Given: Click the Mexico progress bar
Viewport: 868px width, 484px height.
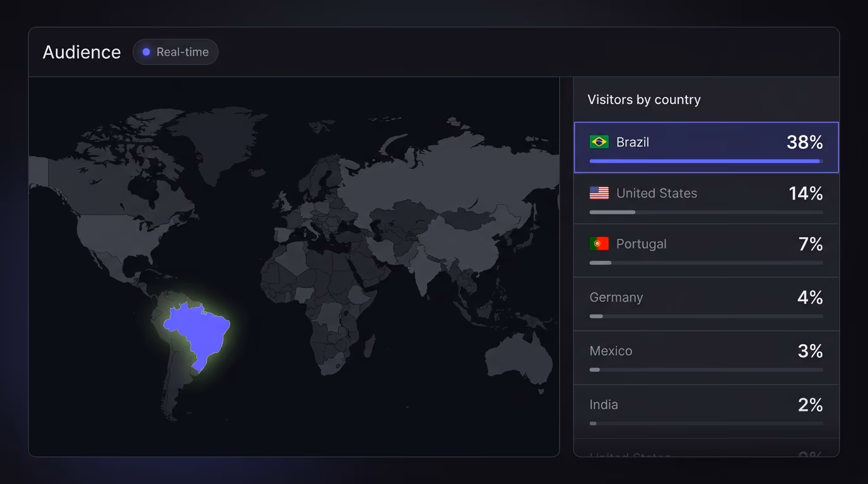Looking at the screenshot, I should click(x=707, y=370).
